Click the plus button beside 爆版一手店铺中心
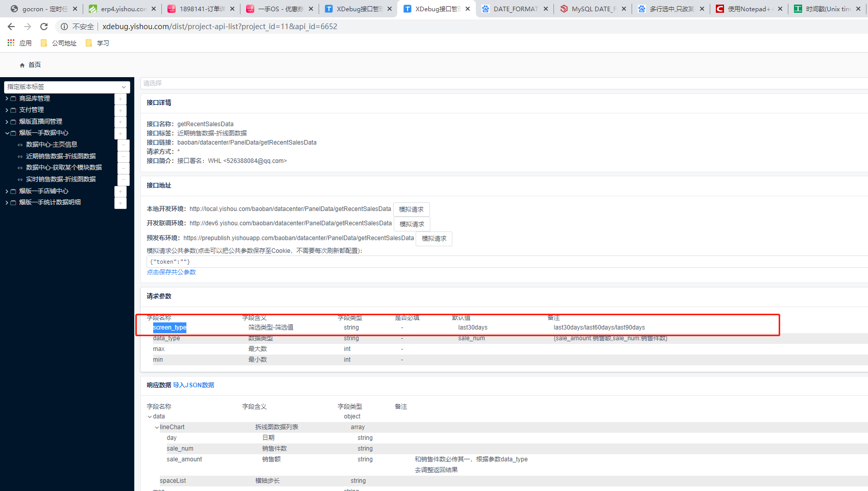 120,191
